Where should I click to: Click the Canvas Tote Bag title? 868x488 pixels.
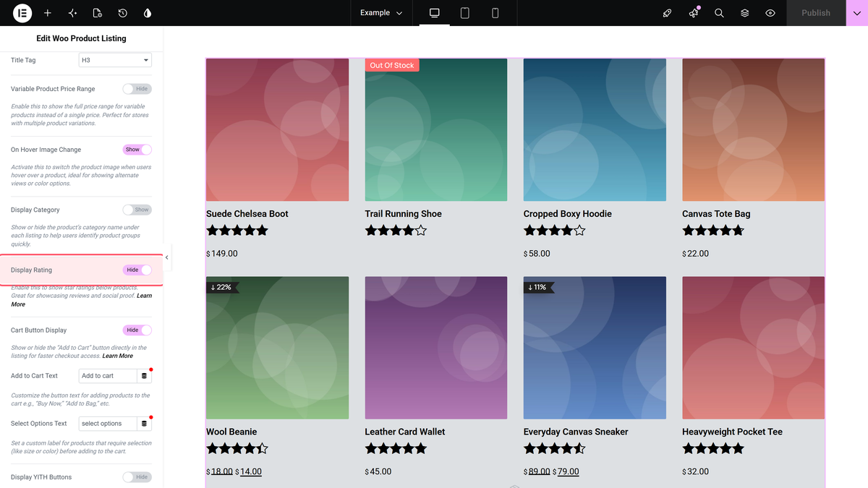716,214
